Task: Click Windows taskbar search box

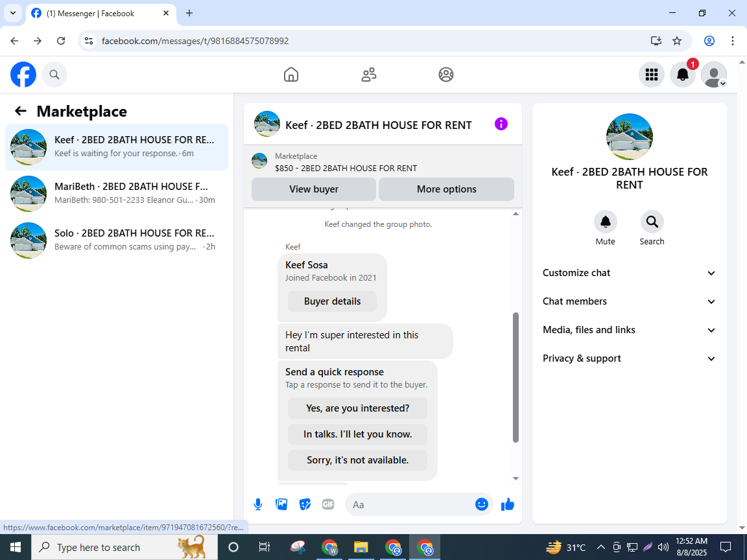Action: (124, 547)
